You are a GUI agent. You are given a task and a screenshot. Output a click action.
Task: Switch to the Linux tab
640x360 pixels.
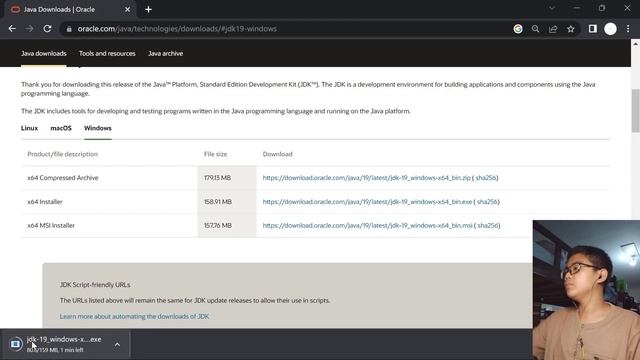(29, 128)
